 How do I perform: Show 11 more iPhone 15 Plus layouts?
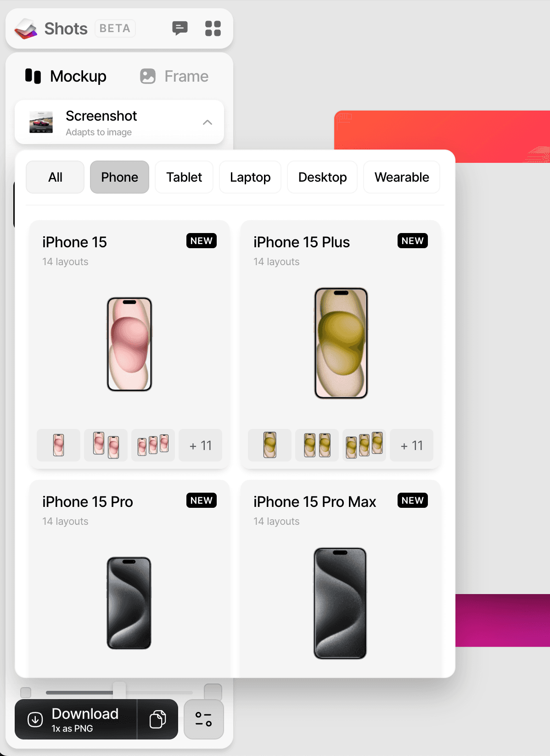click(411, 445)
